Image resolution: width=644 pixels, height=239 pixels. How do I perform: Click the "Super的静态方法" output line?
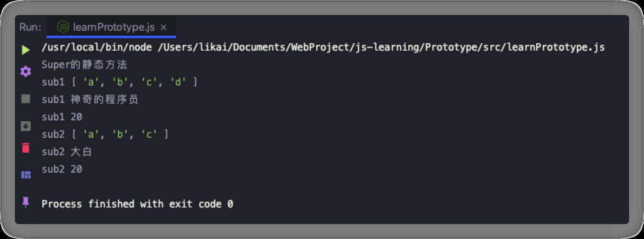84,65
